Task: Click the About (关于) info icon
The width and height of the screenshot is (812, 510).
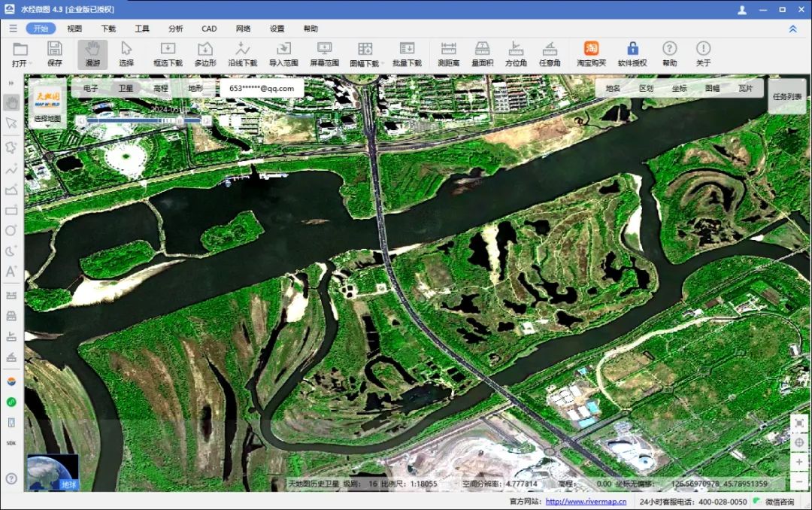Action: 703,54
